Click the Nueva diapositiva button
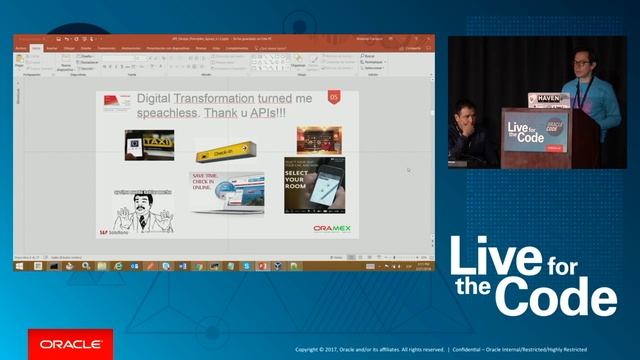 click(x=65, y=62)
